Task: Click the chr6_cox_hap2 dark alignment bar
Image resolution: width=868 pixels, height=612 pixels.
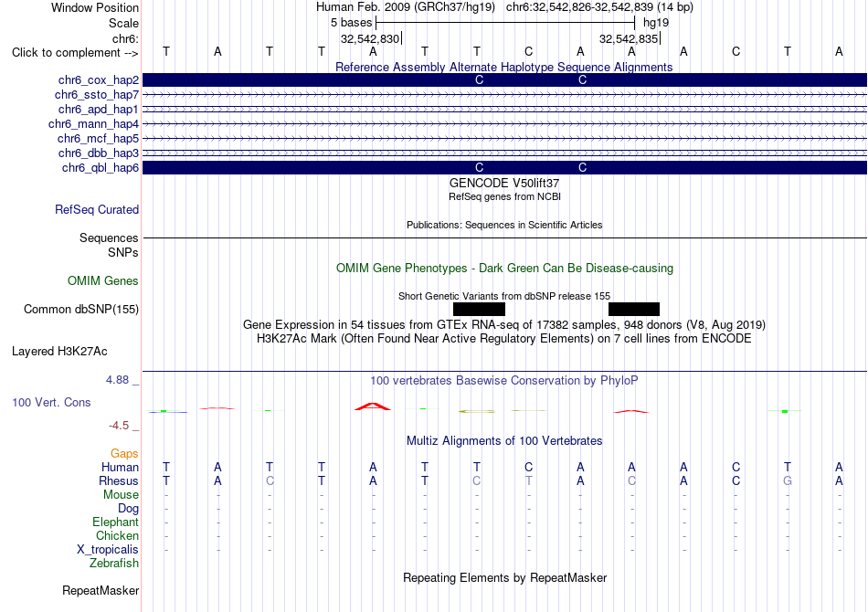Action: click(x=505, y=80)
